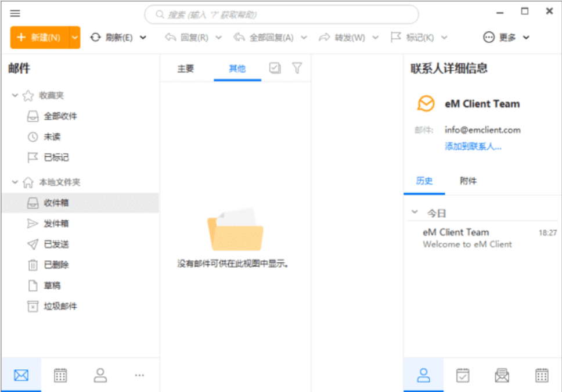This screenshot has width=562, height=392.
Task: Select the contact icon in the right panel footer
Action: 424,375
